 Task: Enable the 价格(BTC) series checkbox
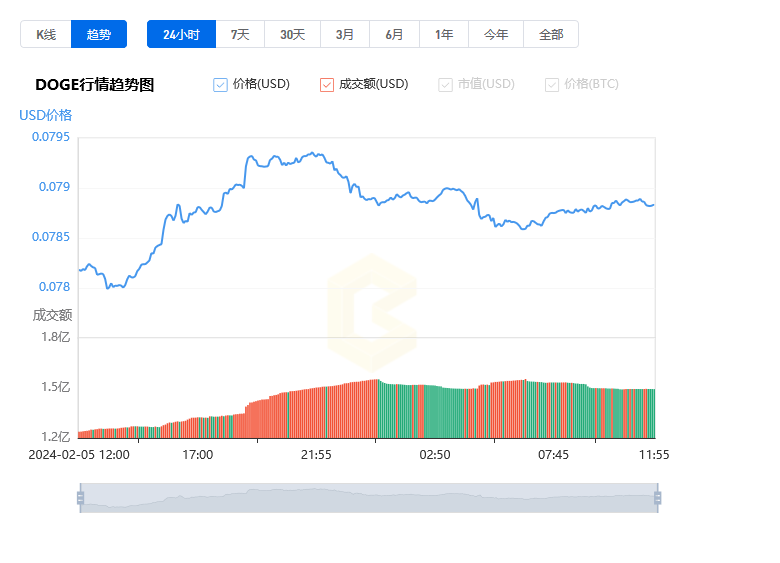tap(552, 85)
